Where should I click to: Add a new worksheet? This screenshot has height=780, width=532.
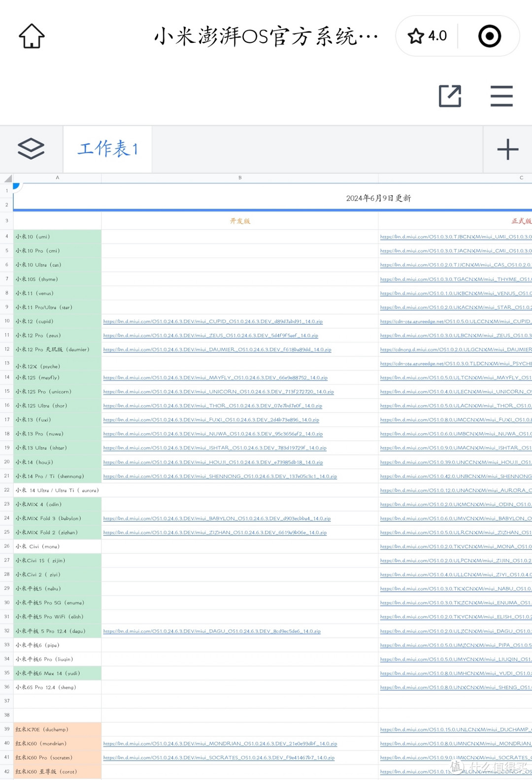(x=508, y=149)
